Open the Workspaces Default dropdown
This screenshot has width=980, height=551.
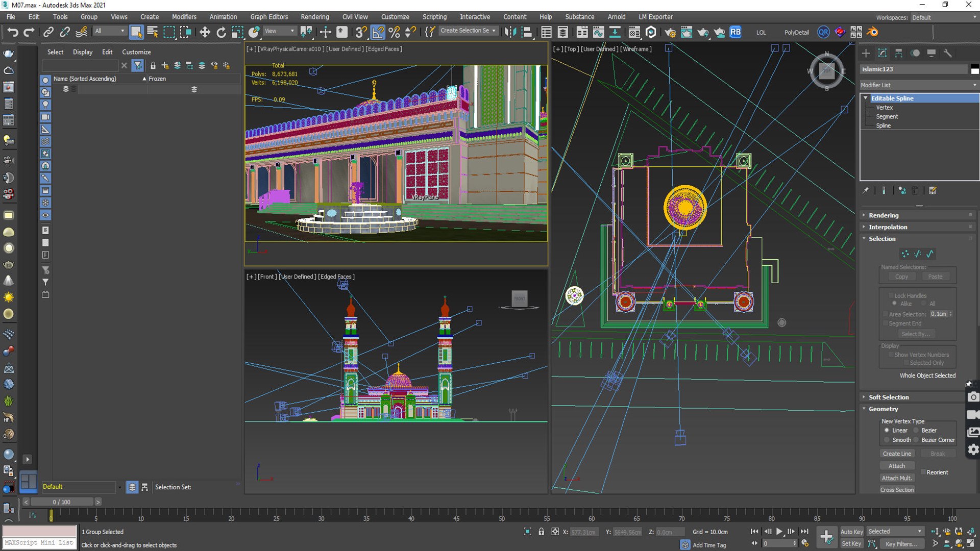[944, 17]
